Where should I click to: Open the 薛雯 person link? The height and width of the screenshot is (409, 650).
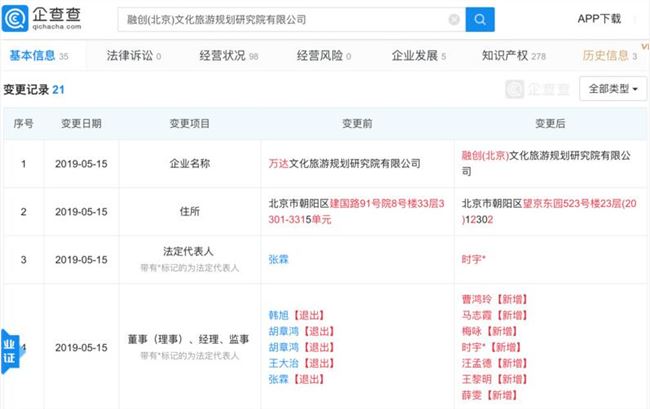click(471, 395)
